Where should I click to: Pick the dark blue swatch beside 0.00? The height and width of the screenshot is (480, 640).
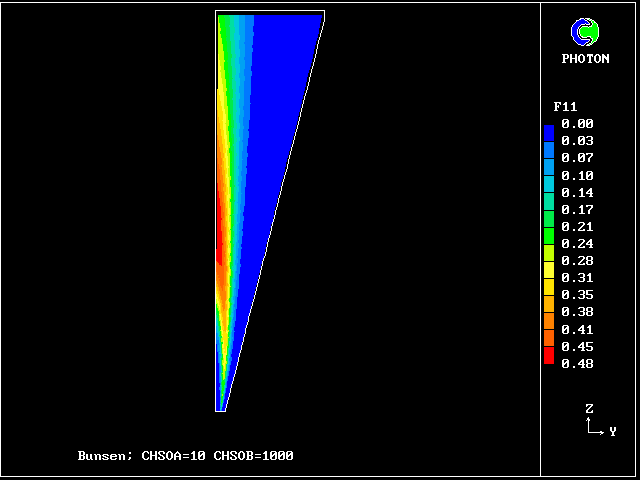coord(548,130)
